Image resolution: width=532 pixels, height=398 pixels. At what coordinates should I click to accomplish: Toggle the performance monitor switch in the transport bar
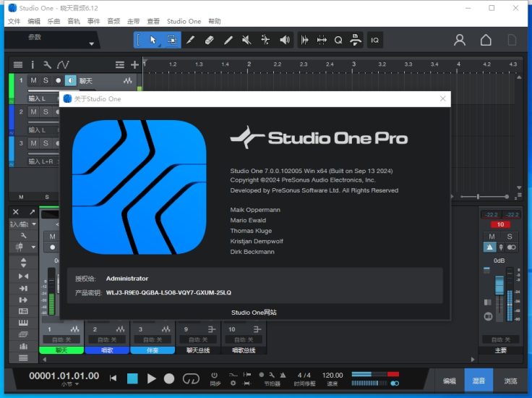point(395,383)
